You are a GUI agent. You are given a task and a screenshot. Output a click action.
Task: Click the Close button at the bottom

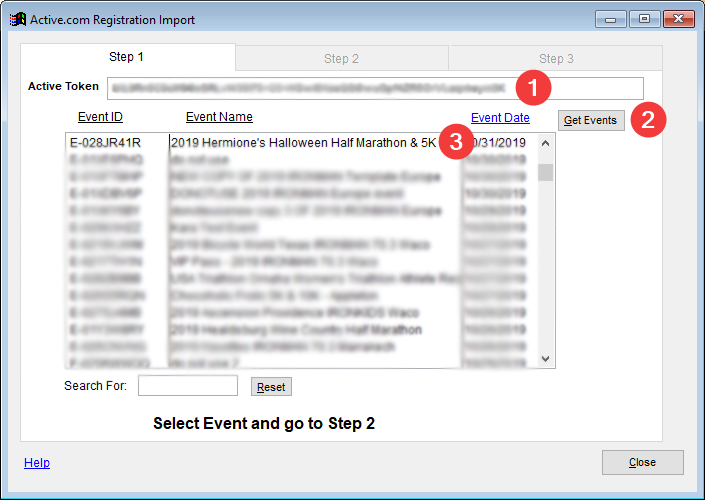point(643,462)
